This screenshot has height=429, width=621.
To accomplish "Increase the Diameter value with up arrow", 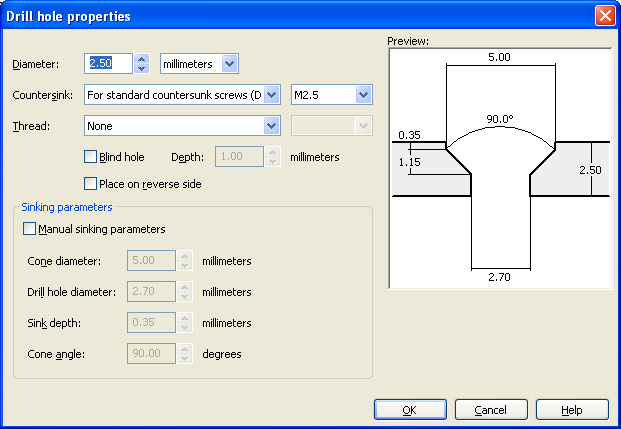I will (x=141, y=59).
